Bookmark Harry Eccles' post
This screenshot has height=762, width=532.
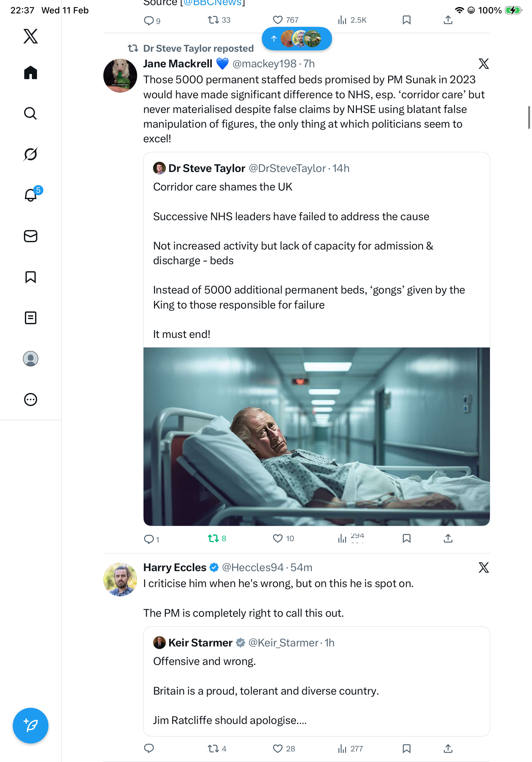(x=406, y=748)
